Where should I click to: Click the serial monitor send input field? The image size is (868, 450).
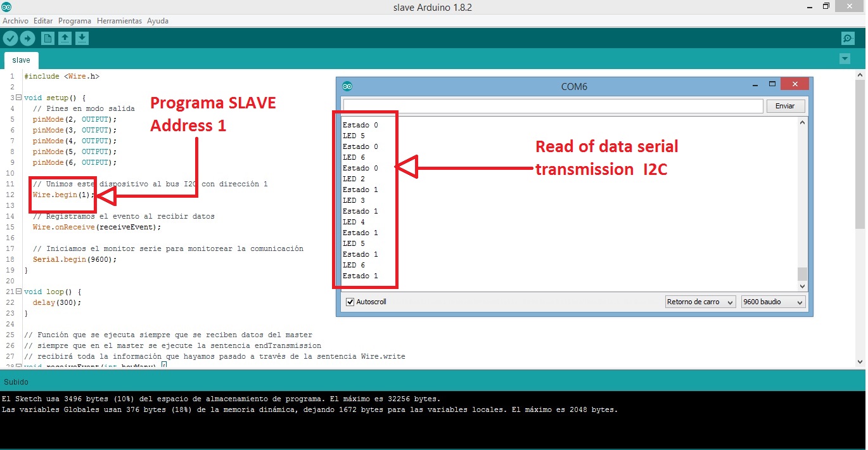point(552,106)
